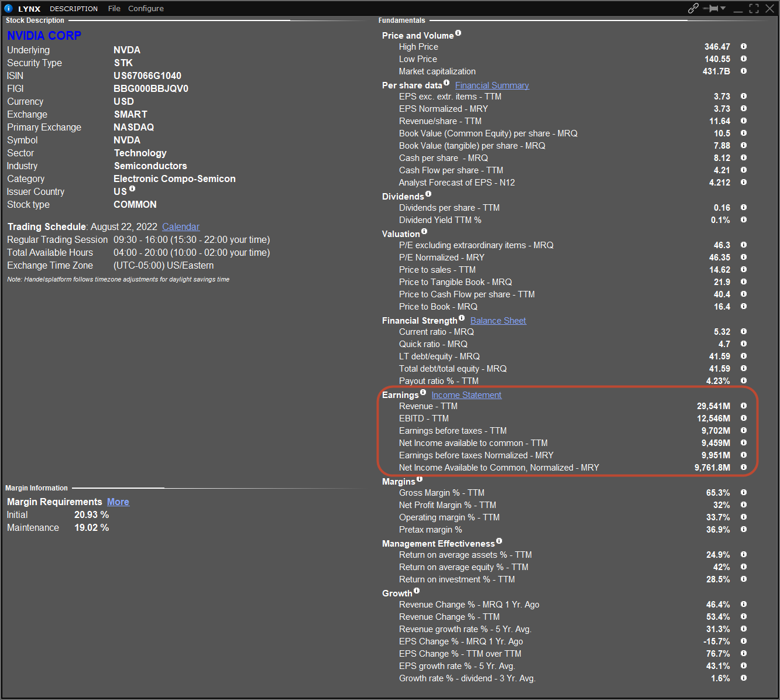Image resolution: width=780 pixels, height=700 pixels.
Task: Click info icon beside Price and Volume heading
Action: (458, 33)
